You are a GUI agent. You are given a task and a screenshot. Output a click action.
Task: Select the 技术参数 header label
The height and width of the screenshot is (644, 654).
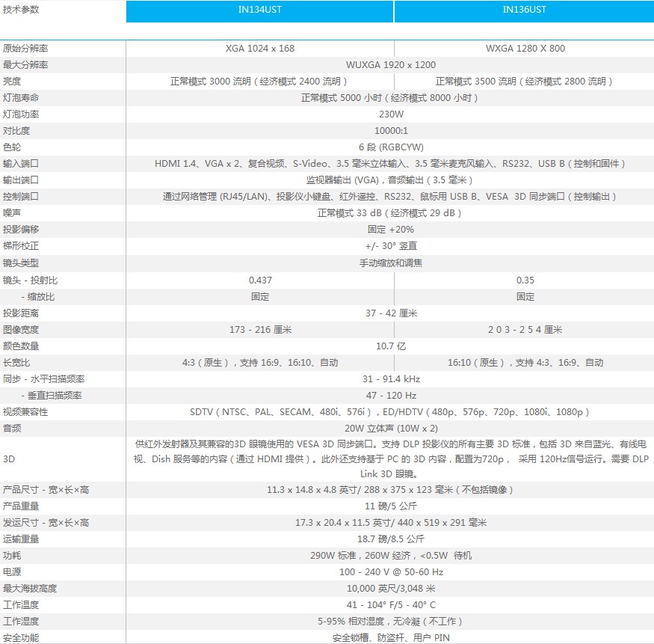(21, 9)
